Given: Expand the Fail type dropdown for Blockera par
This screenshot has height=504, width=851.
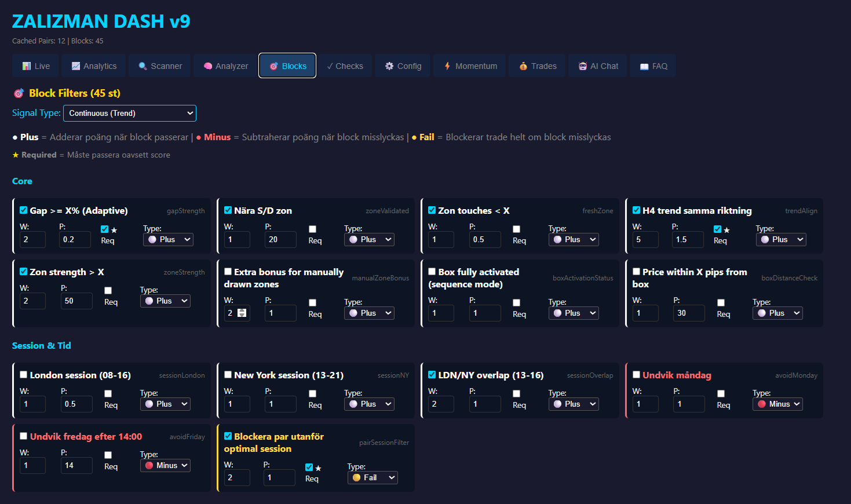Looking at the screenshot, I should pyautogui.click(x=372, y=478).
